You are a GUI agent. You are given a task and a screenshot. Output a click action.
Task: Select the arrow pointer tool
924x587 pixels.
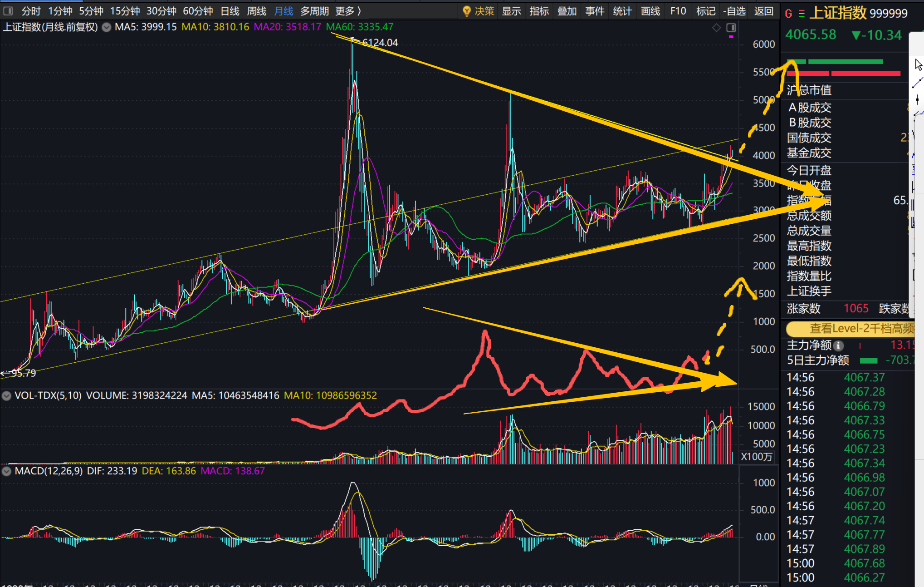coord(919,64)
